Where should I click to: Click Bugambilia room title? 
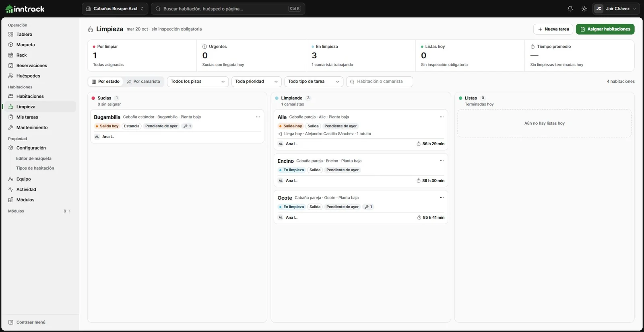click(107, 117)
